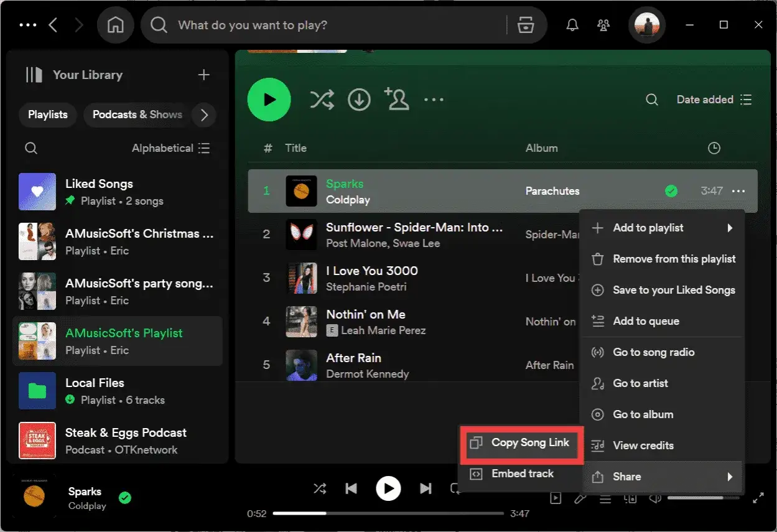The height and width of the screenshot is (532, 777).
Task: Click the green saved checkmark on Sparks
Action: coord(671,191)
